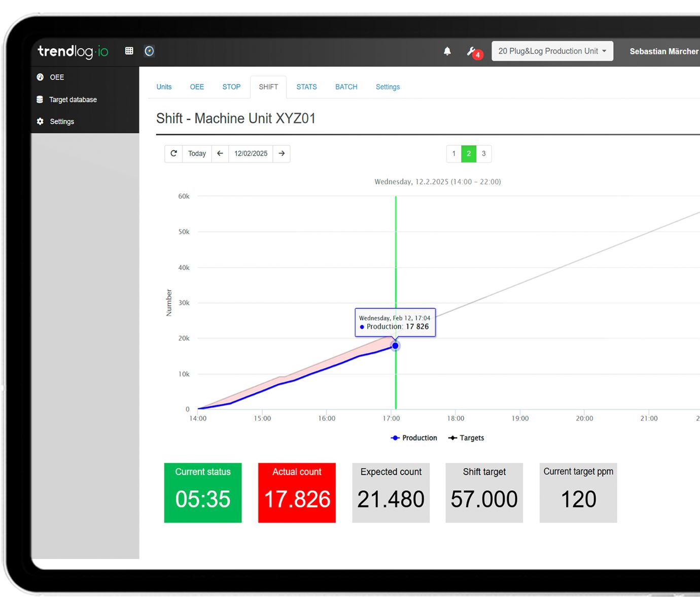Click the Production: 17 826 tooltip

point(395,322)
